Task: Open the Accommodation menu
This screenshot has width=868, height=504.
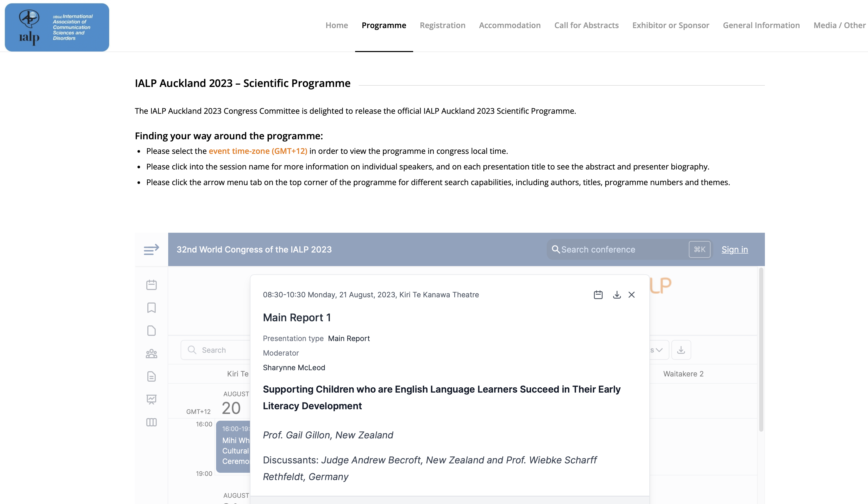Action: [x=510, y=25]
